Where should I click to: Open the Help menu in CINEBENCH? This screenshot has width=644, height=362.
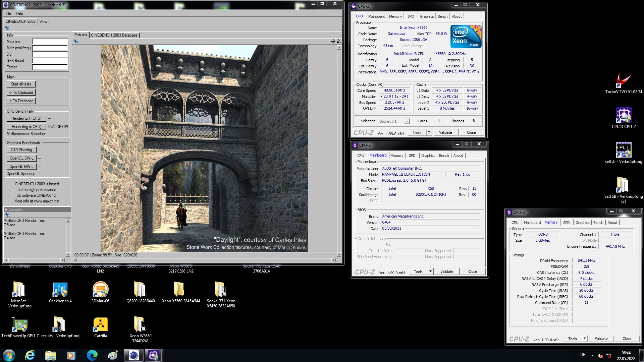coord(19,13)
